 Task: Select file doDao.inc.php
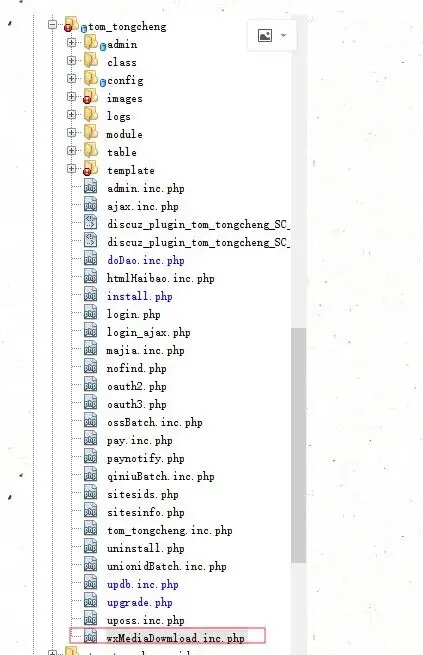pos(146,261)
